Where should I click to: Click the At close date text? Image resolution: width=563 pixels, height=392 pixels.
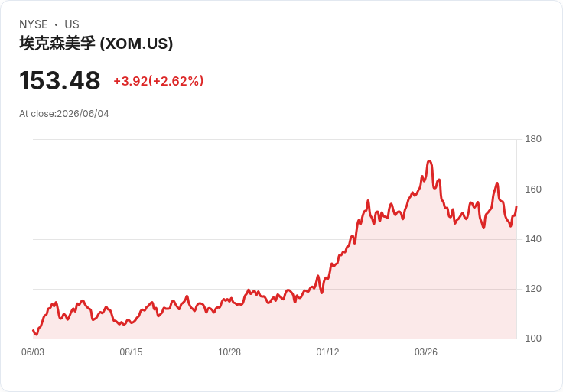coord(64,114)
